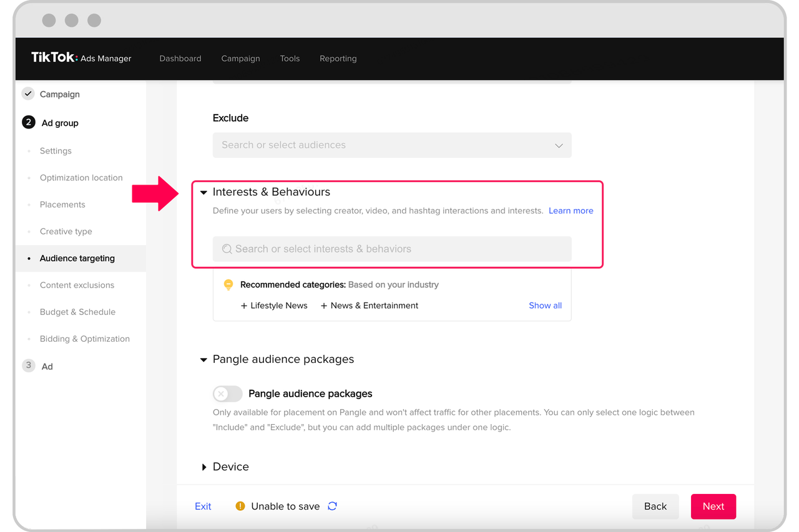Image resolution: width=799 pixels, height=532 pixels.
Task: Open the Reporting menu
Action: (x=338, y=58)
